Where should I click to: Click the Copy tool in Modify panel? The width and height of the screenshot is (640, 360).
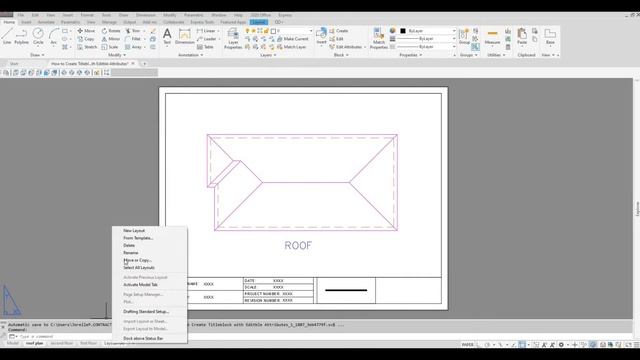(x=86, y=39)
